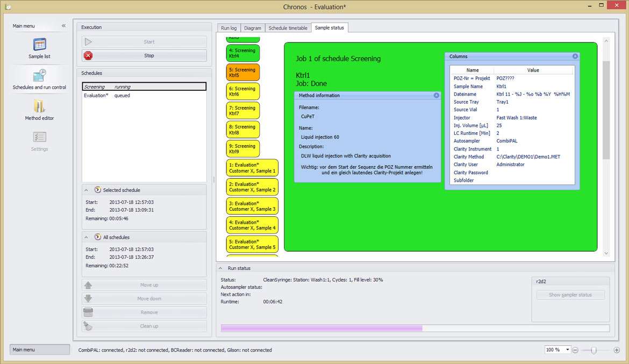The width and height of the screenshot is (629, 364).
Task: Click the POZ???? value cell
Action: [505, 78]
